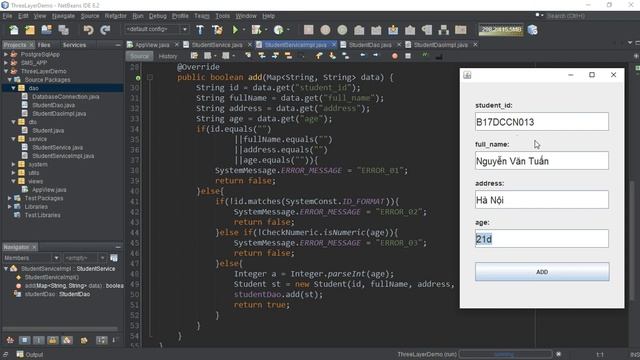Toggle Show Inherited Members filter in Navigator
640x360 pixels.
(x=10, y=340)
